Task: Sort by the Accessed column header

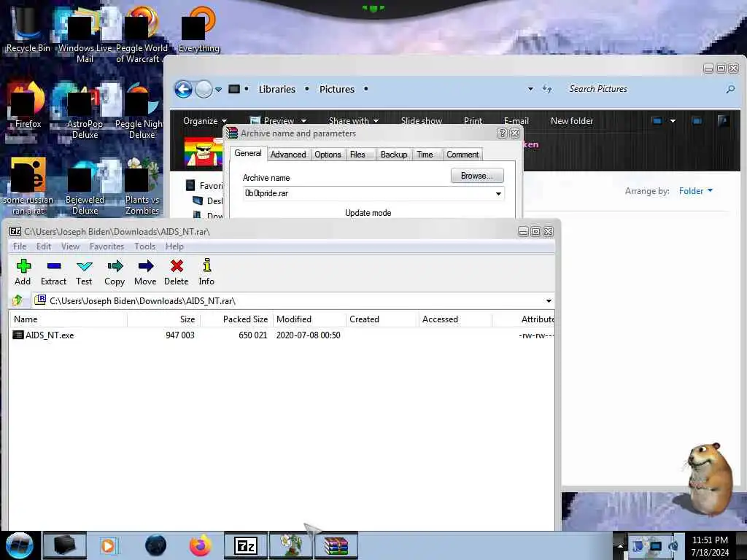Action: click(455, 319)
